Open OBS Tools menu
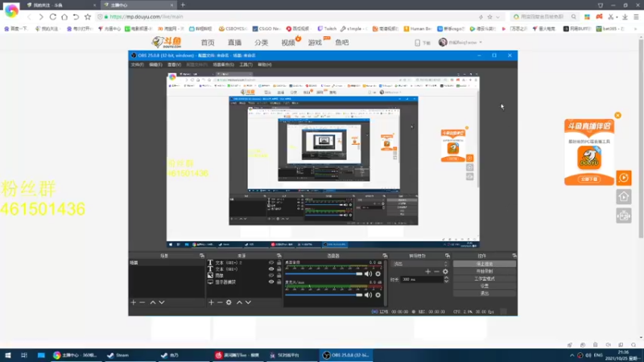Viewport: 644px width, 362px height. click(246, 65)
